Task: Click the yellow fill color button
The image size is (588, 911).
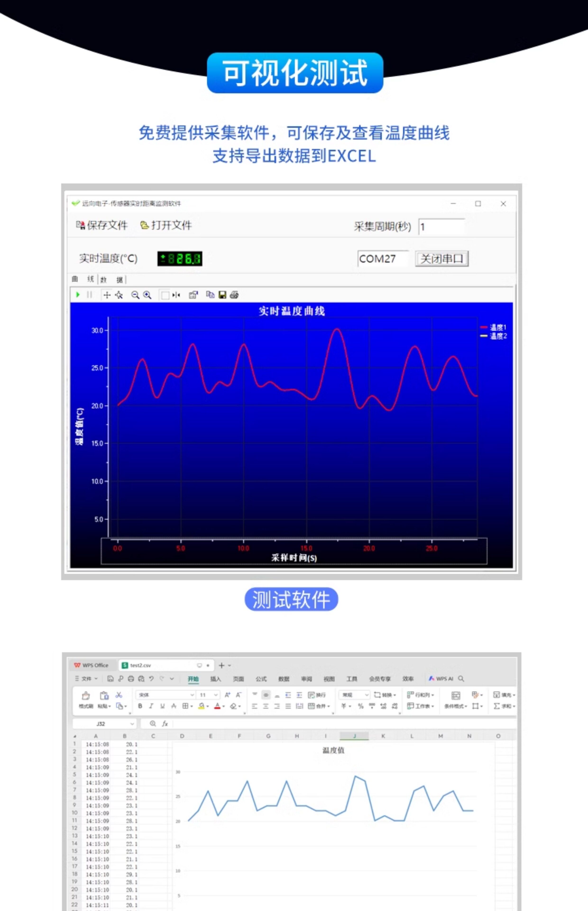Action: click(201, 706)
